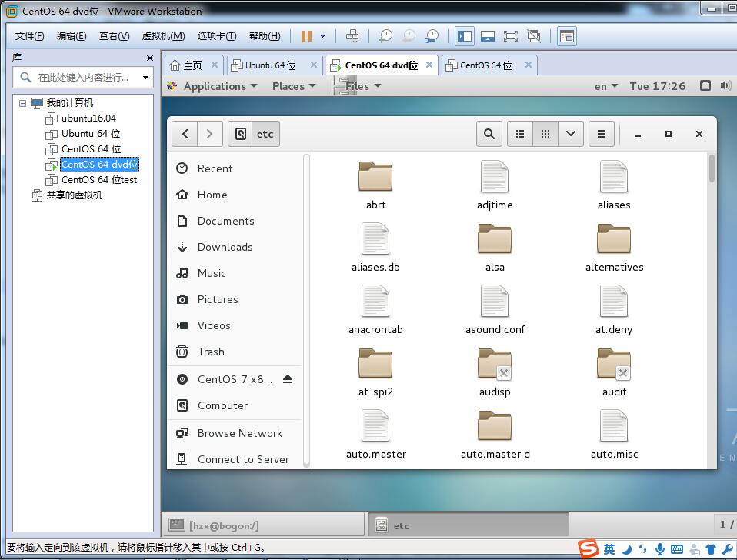The width and height of the screenshot is (737, 560).
Task: Select the aliases.db file
Action: click(x=375, y=248)
